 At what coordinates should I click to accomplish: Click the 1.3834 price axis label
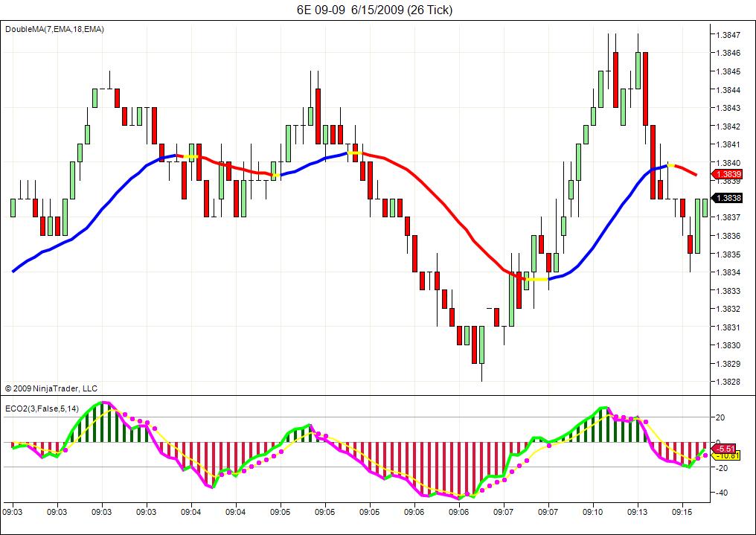pyautogui.click(x=728, y=273)
